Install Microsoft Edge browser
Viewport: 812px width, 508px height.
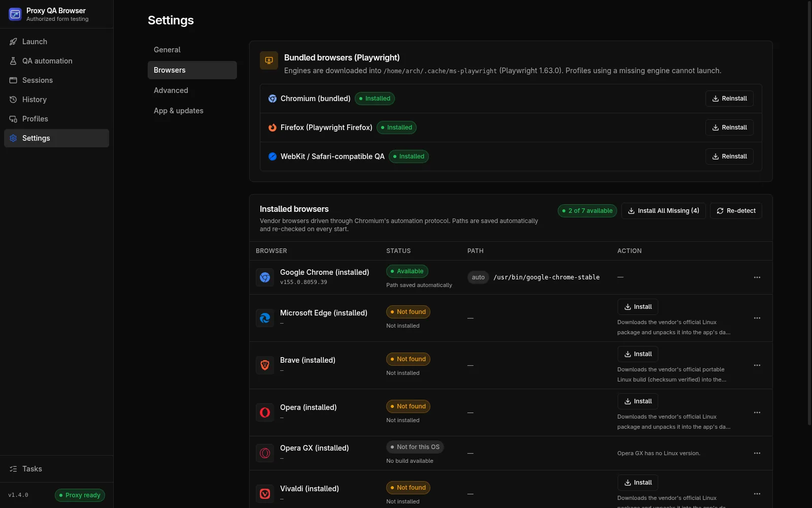click(x=638, y=307)
